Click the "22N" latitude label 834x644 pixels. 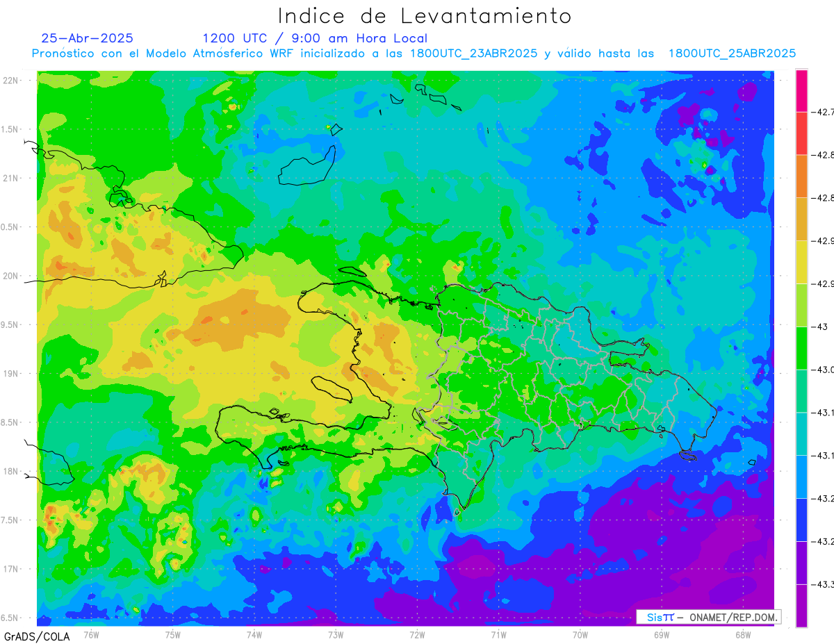[10, 81]
